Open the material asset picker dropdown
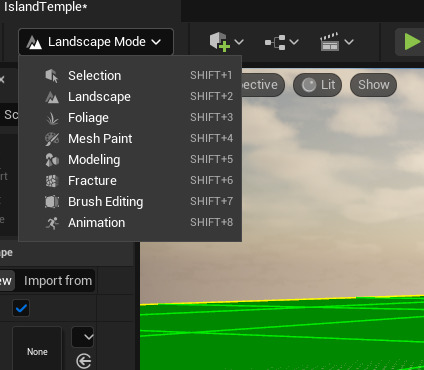 83,337
